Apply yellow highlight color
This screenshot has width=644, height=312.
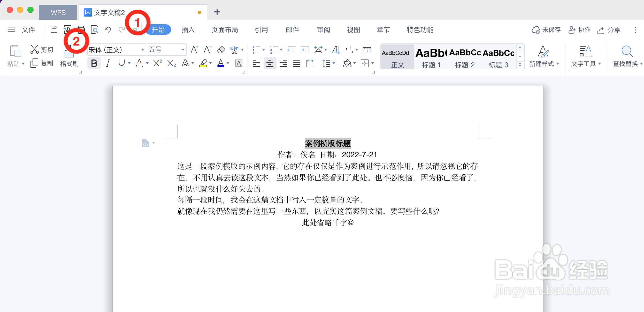[203, 63]
